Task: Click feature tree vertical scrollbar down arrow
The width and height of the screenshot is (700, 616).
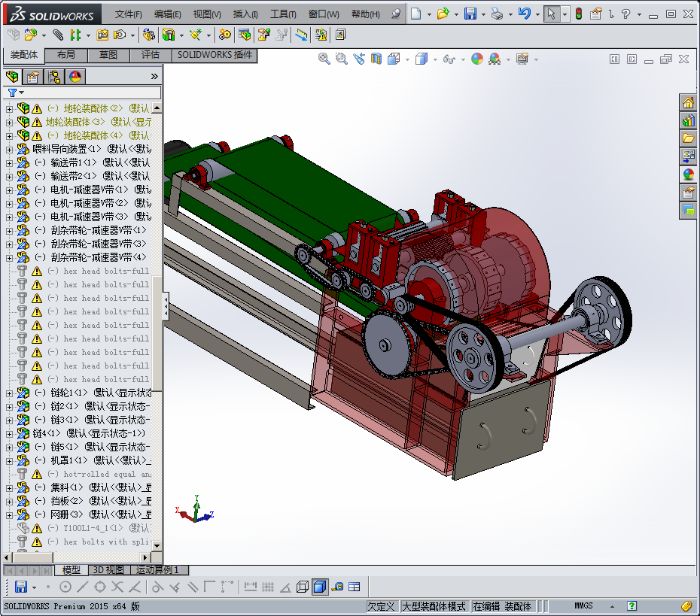Action: click(x=157, y=545)
